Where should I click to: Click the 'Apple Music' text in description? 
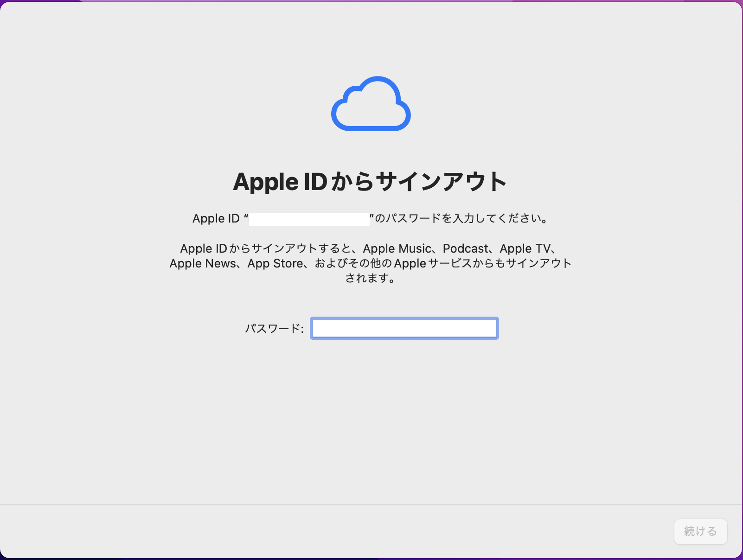[x=397, y=248]
